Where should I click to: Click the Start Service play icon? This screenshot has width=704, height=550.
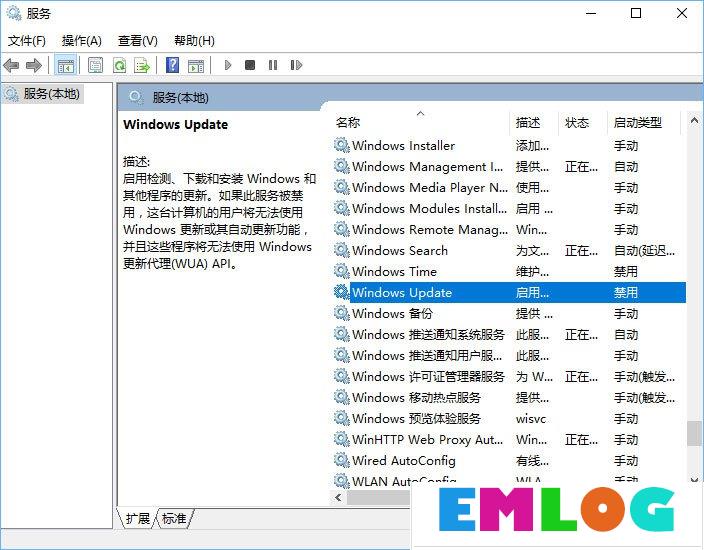click(x=228, y=66)
